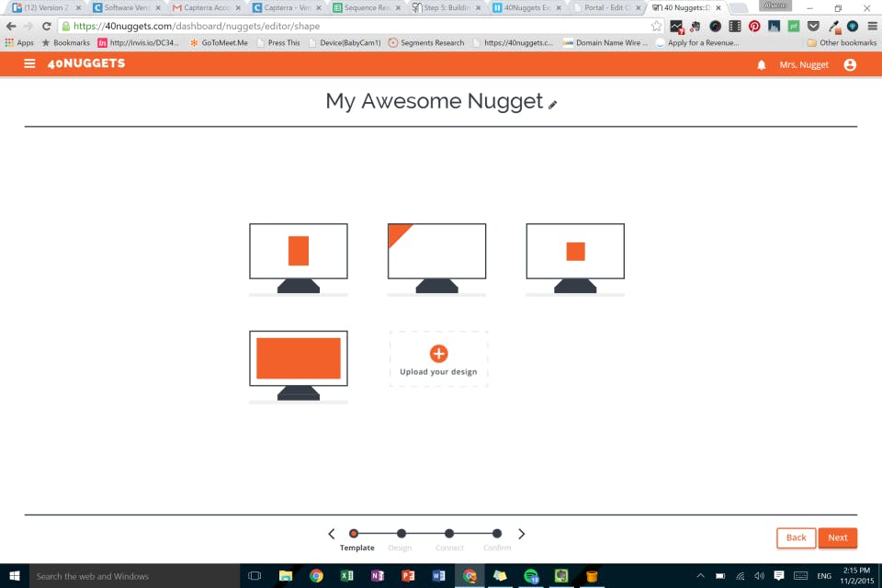Go to previous step with left chevron
Viewport: 882px width, 588px height.
[x=332, y=534]
